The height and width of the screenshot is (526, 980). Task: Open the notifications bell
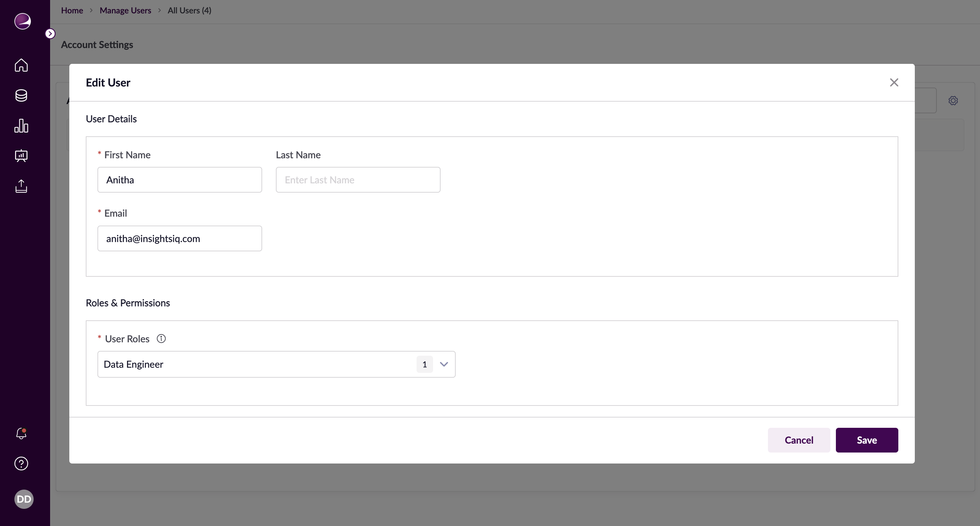point(21,434)
